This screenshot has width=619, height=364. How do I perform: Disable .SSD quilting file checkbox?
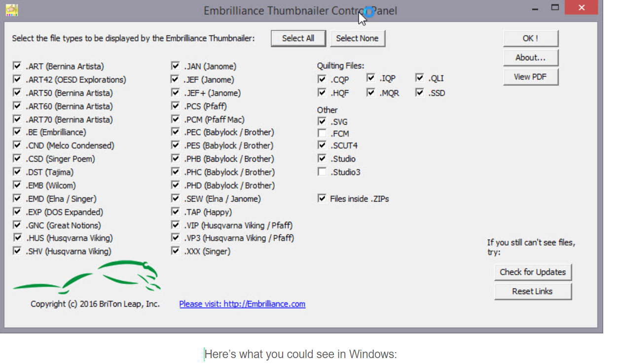(x=420, y=92)
